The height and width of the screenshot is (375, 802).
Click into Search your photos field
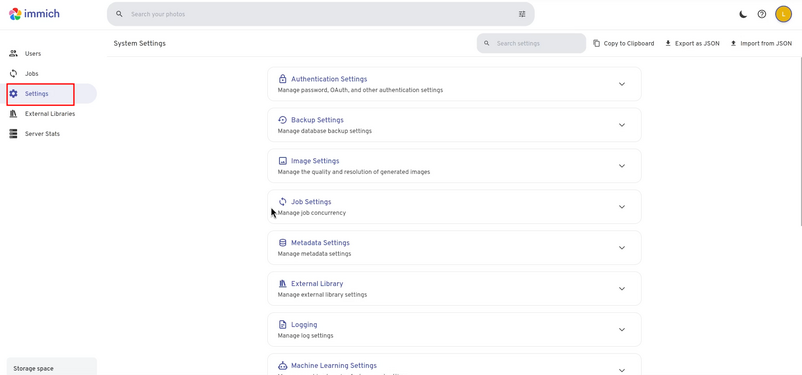coord(321,14)
